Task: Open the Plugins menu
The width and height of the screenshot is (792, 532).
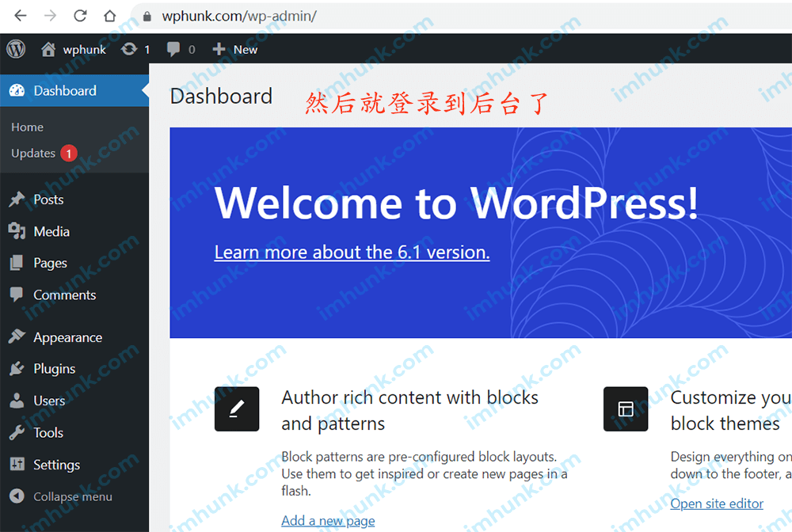Action: [x=55, y=369]
